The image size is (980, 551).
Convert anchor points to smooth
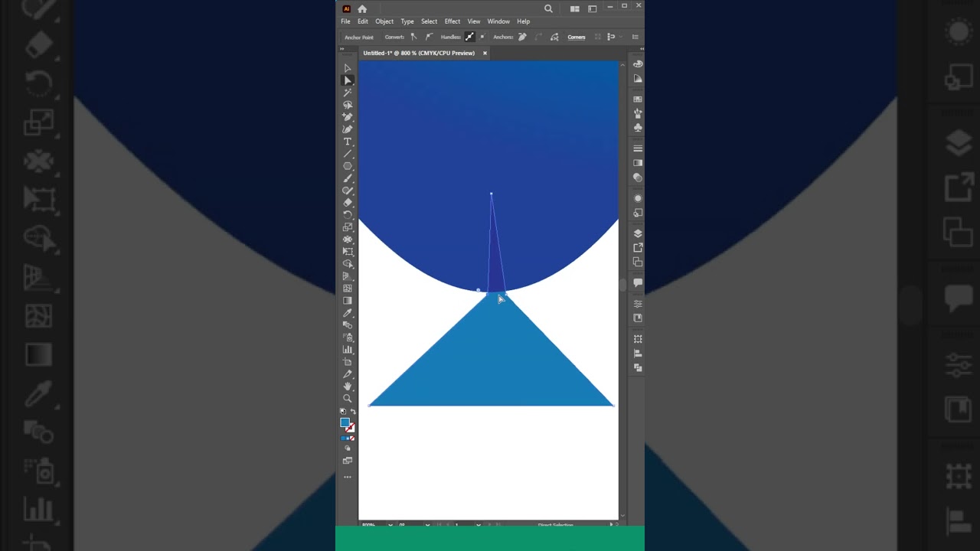(x=428, y=37)
